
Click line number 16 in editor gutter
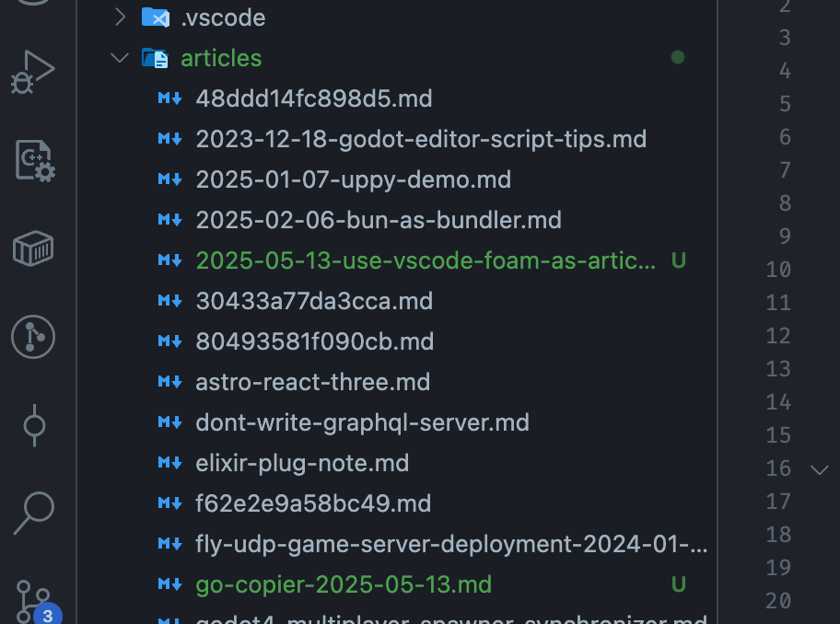778,468
